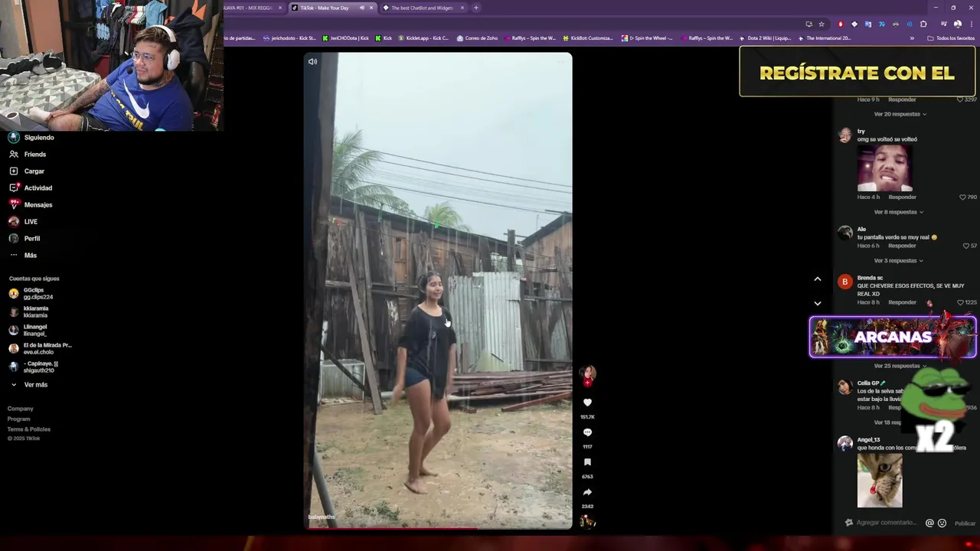Open emoji picker in comment box
The height and width of the screenshot is (551, 980).
[942, 523]
